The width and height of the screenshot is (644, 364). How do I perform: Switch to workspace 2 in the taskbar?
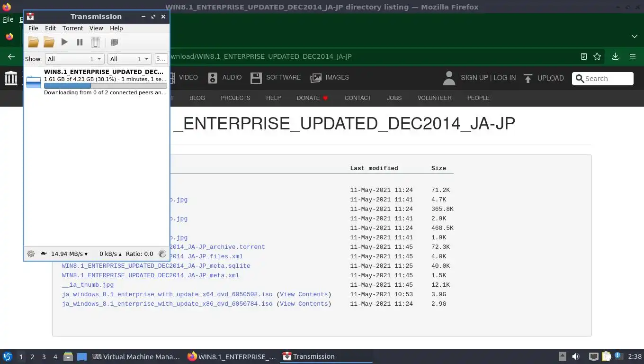32,357
